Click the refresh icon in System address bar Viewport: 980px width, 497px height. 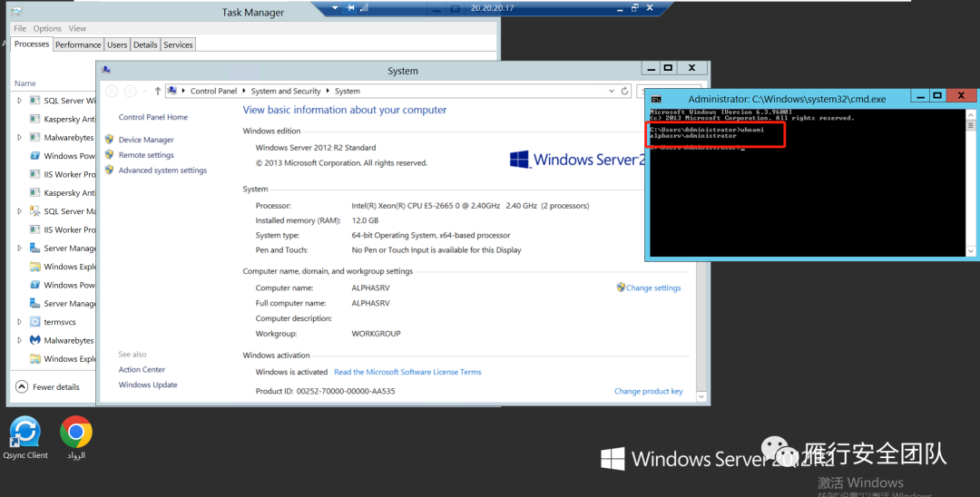click(x=624, y=92)
